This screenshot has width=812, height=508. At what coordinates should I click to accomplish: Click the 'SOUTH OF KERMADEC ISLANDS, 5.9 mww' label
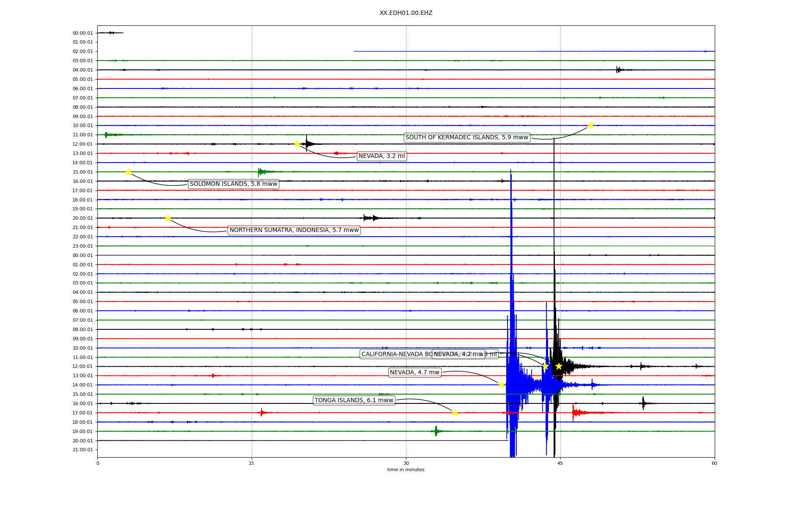point(466,138)
